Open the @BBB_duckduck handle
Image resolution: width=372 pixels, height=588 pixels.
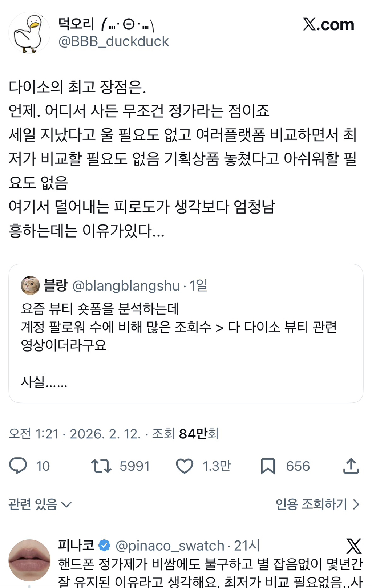[113, 41]
